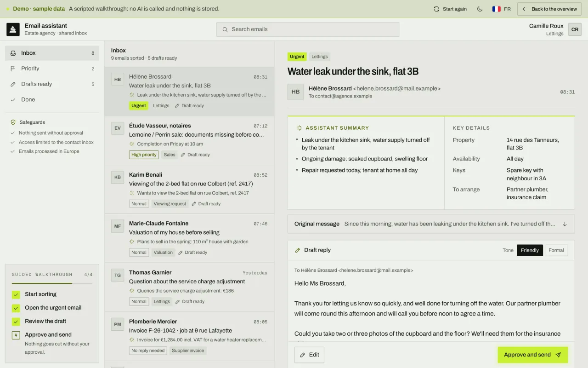Toggle dark mode with the moon icon
This screenshot has width=588, height=368.
click(480, 9)
